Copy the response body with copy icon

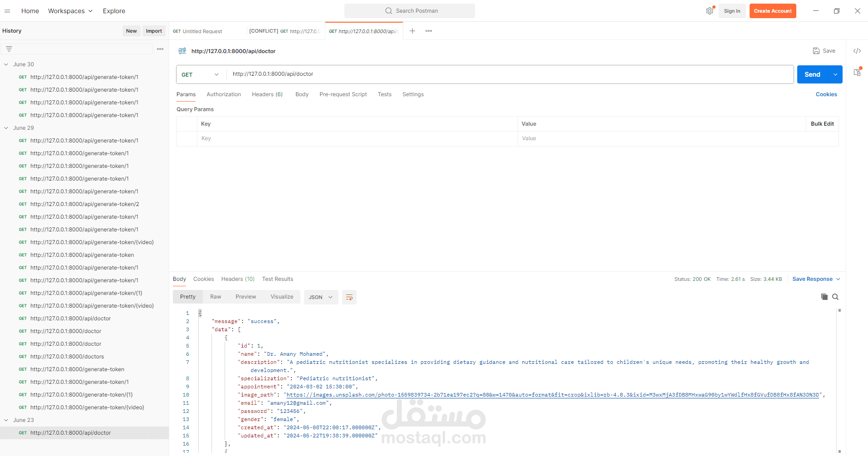coord(824,297)
